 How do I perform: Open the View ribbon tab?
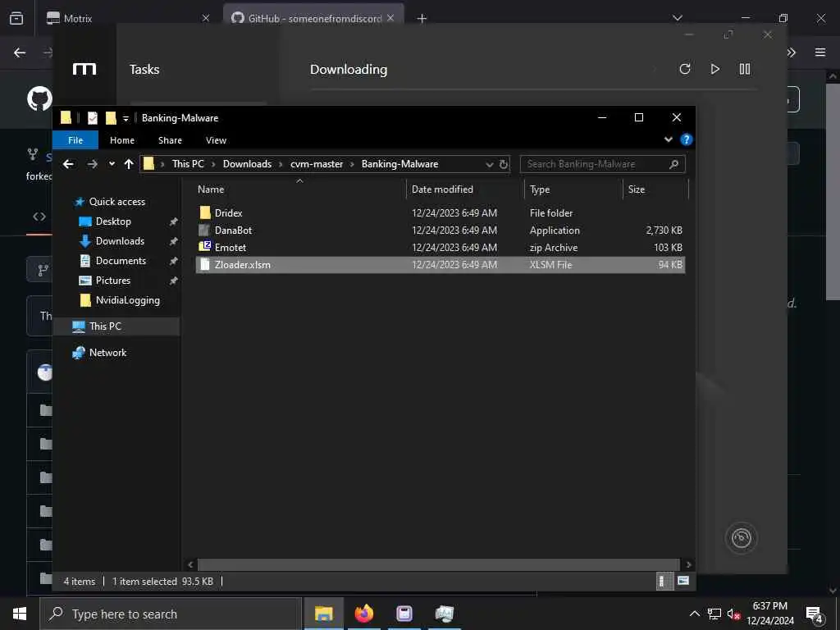[216, 140]
